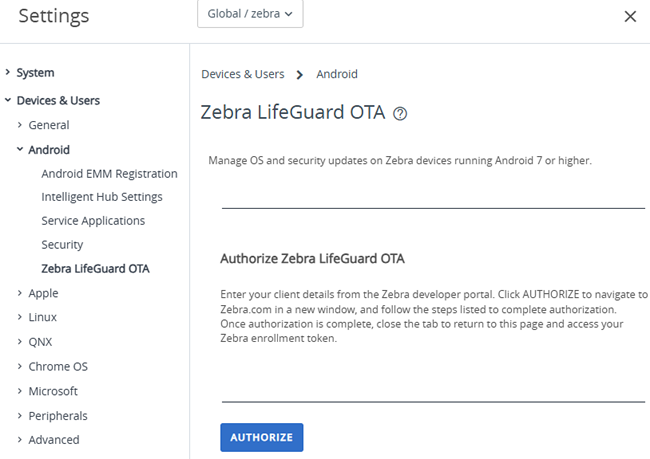Image resolution: width=650 pixels, height=459 pixels.
Task: Expand the System chevron
Action: point(7,72)
